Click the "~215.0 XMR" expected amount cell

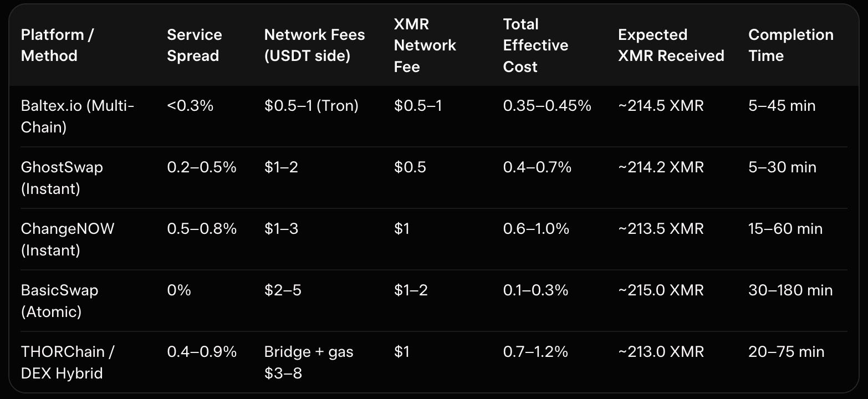coord(661,290)
